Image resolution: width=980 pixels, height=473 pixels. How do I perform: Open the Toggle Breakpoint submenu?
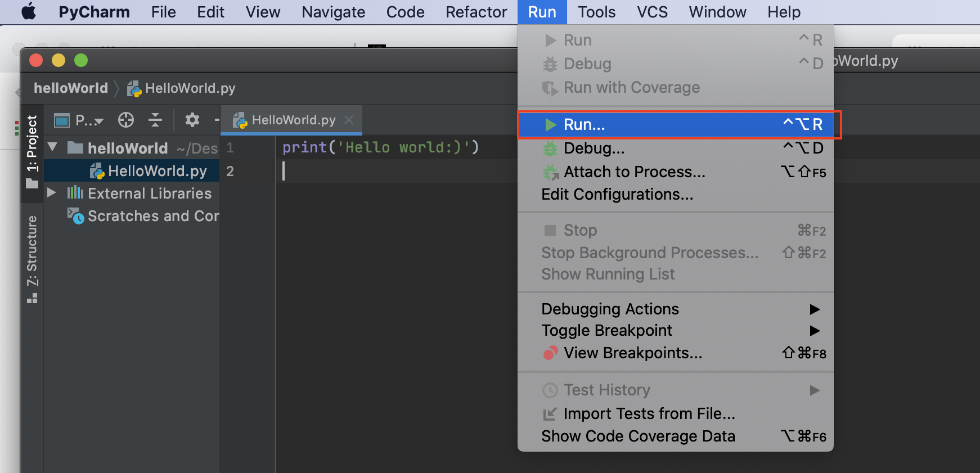click(x=676, y=330)
